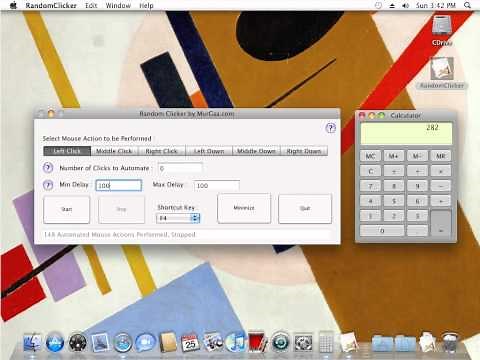Open System Preferences from the dock
The image size is (480, 360).
303,343
